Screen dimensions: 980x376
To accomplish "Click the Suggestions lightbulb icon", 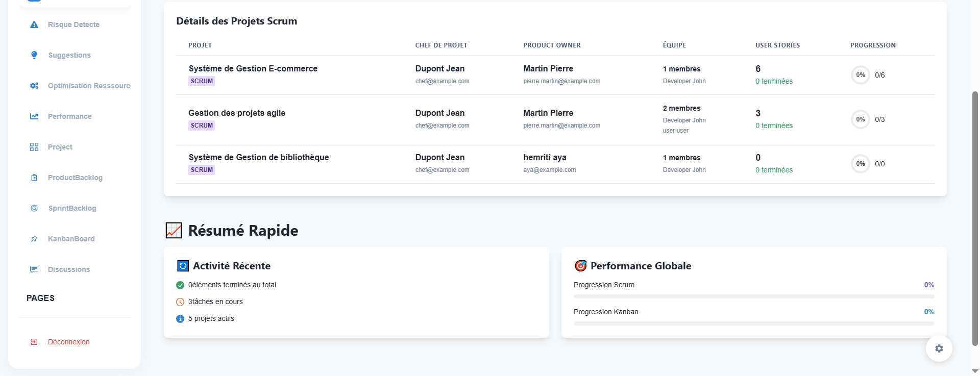I will coord(34,55).
